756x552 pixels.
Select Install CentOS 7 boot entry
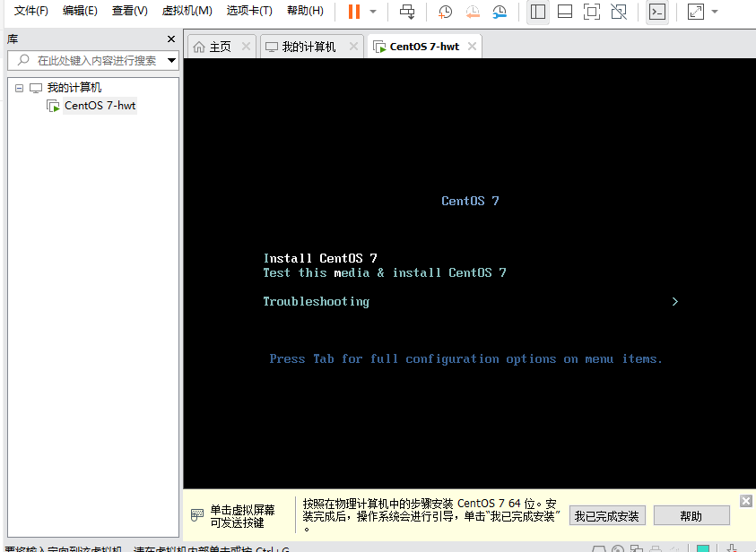[x=320, y=258]
